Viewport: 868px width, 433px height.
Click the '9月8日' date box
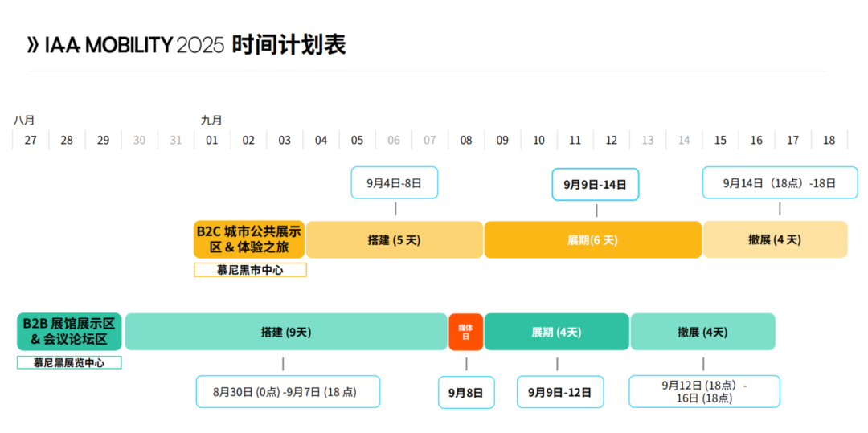[466, 392]
